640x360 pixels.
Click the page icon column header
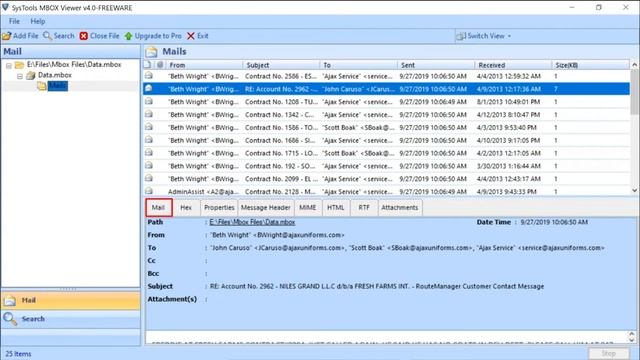coord(148,64)
